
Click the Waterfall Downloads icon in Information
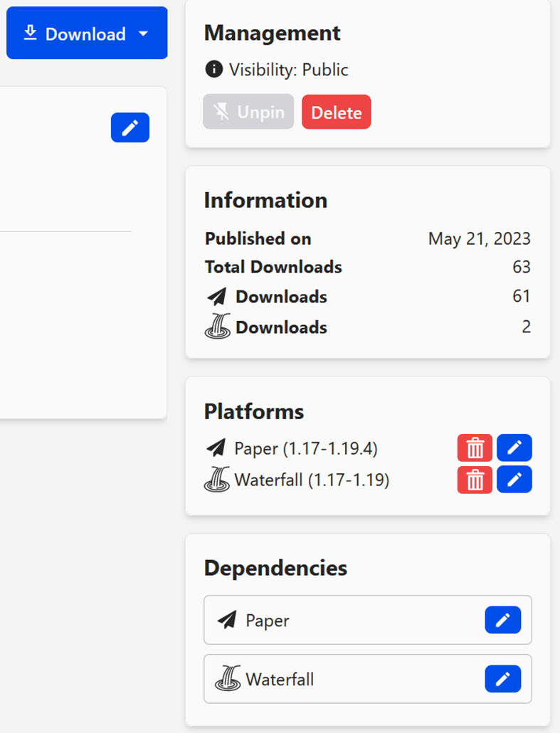[x=217, y=327]
